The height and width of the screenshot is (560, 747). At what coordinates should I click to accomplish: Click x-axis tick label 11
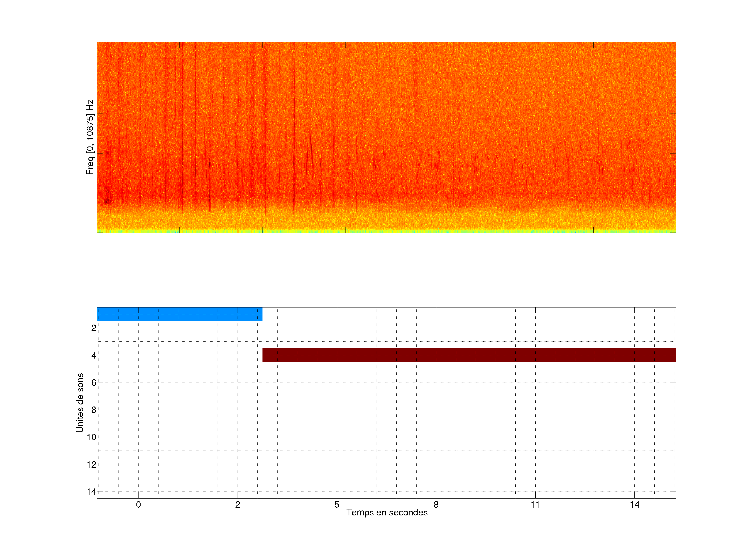pyautogui.click(x=535, y=505)
